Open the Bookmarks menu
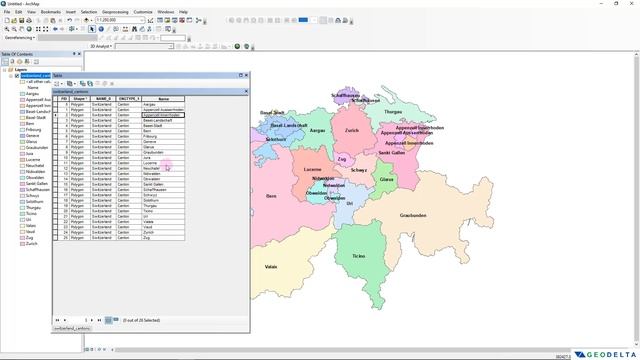This screenshot has width=640, height=360. (51, 12)
